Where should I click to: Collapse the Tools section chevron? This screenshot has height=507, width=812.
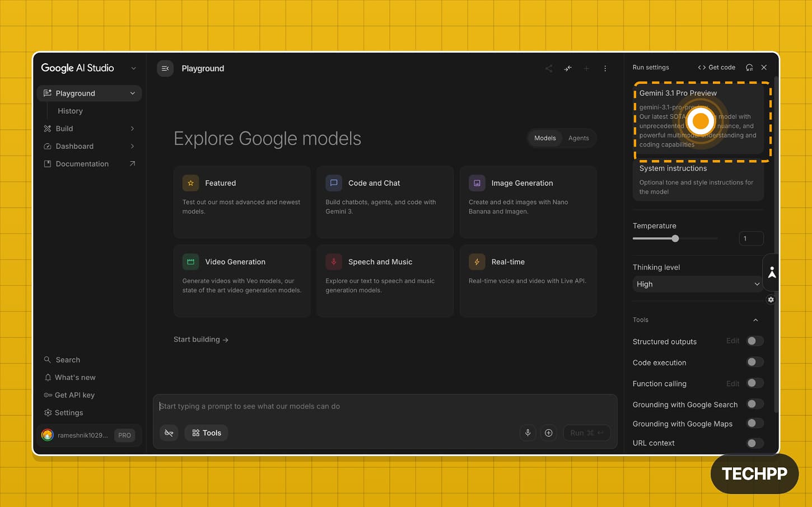click(x=755, y=320)
